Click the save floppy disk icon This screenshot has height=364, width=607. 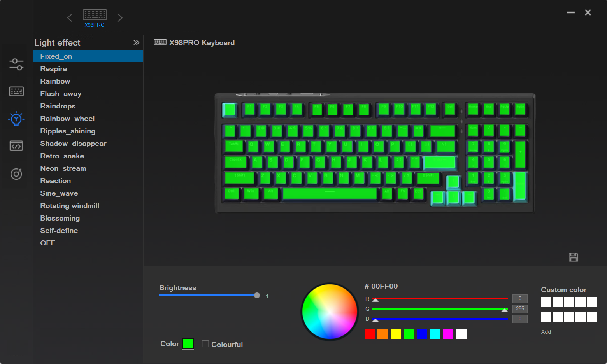[573, 257]
